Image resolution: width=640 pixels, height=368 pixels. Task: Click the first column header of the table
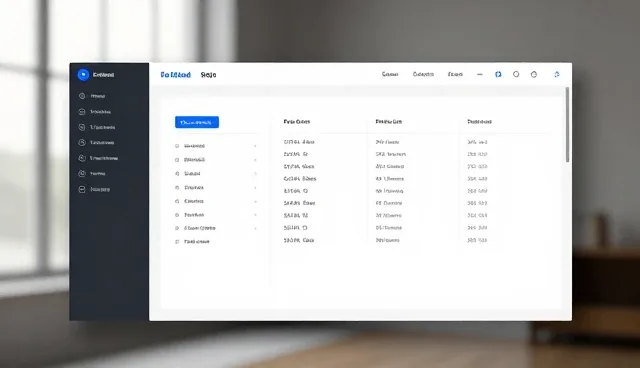(x=297, y=122)
